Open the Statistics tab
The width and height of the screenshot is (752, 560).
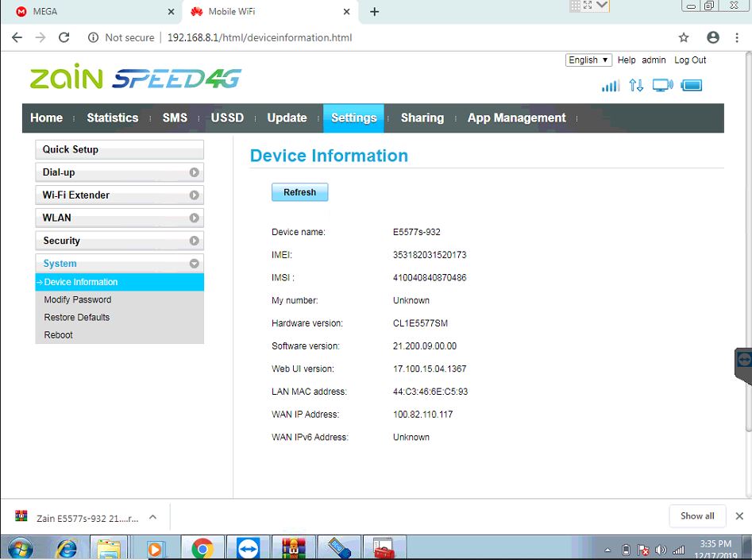112,118
